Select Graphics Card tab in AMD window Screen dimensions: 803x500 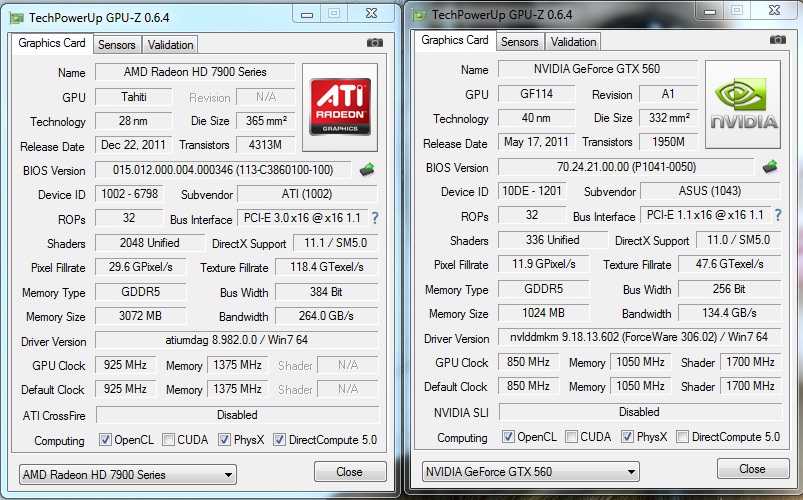[52, 43]
